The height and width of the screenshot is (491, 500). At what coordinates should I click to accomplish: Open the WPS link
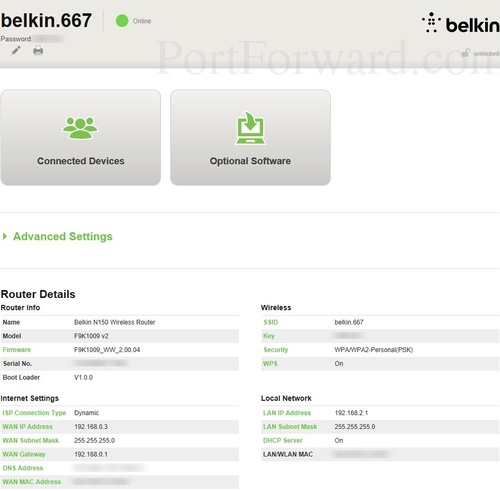(x=270, y=363)
